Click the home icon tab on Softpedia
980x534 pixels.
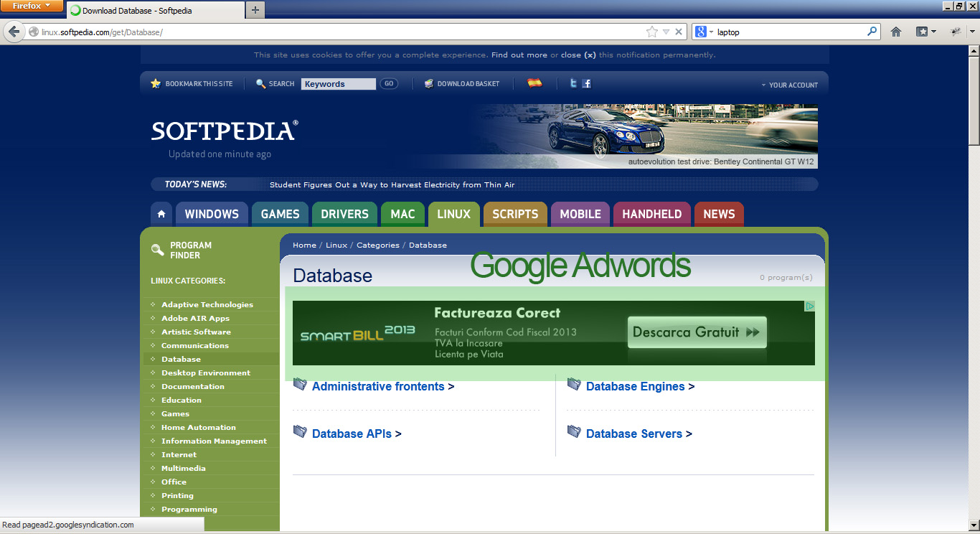(x=161, y=214)
